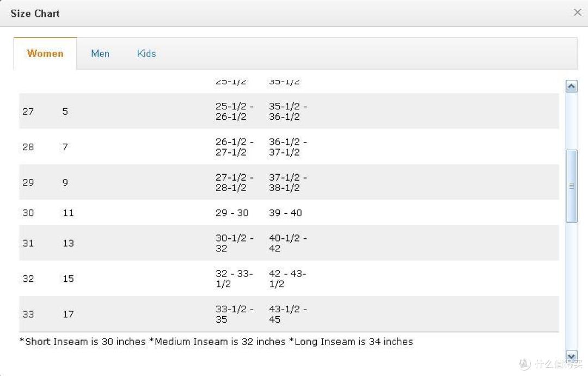Click the scrollbar up arrow

571,87
